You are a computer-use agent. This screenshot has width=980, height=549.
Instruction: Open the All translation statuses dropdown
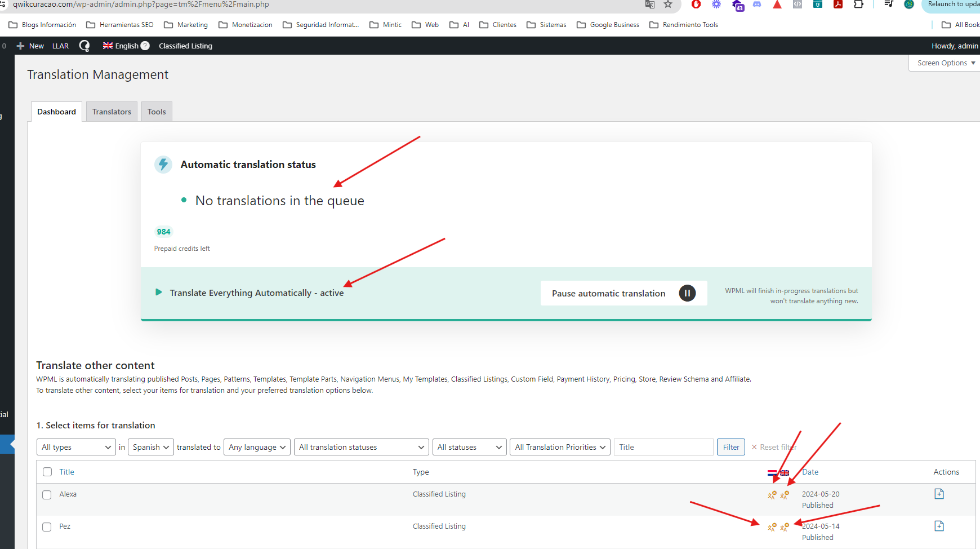pos(361,447)
